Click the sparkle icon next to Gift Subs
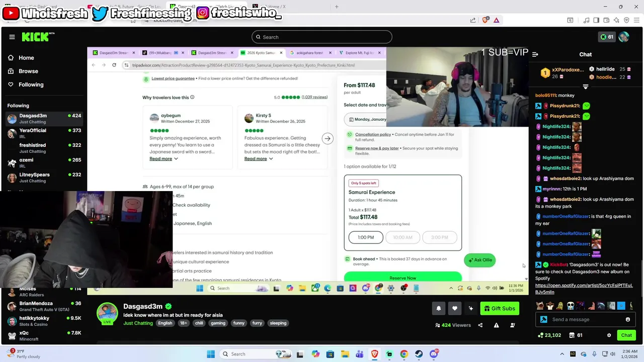The width and height of the screenshot is (644, 362). (x=470, y=308)
